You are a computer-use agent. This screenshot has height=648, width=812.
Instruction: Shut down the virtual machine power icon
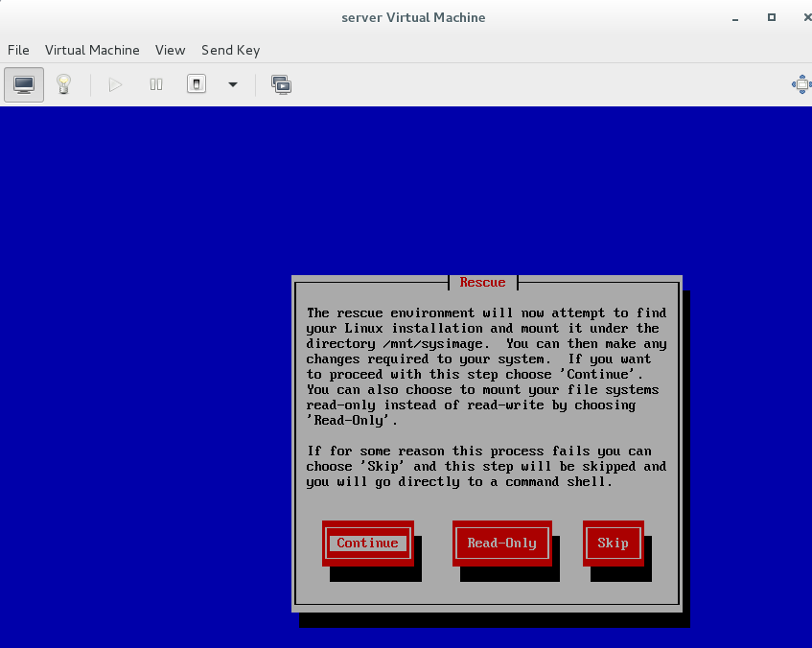coord(197,84)
